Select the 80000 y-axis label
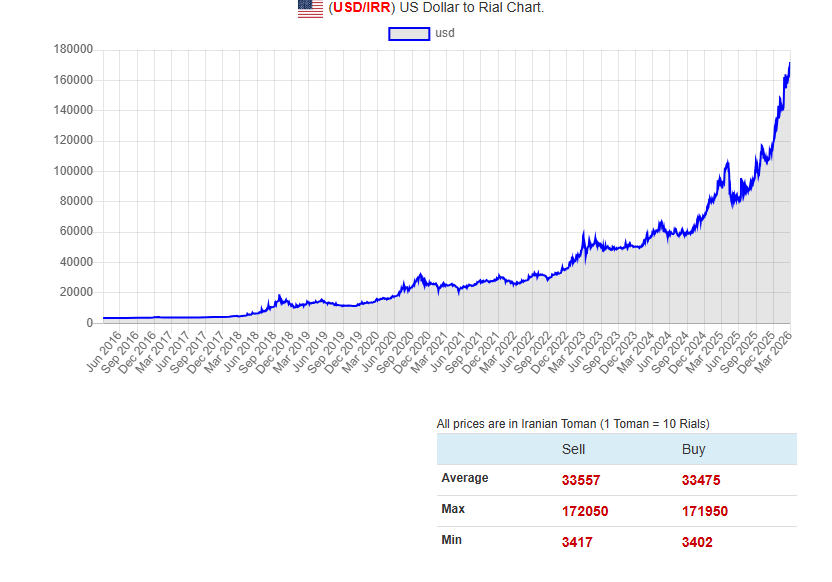 tap(76, 202)
